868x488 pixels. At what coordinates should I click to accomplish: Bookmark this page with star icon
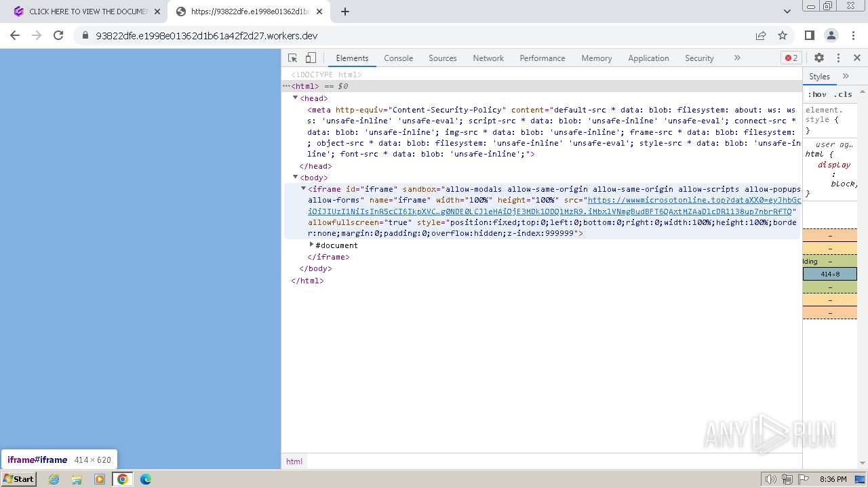coord(783,35)
